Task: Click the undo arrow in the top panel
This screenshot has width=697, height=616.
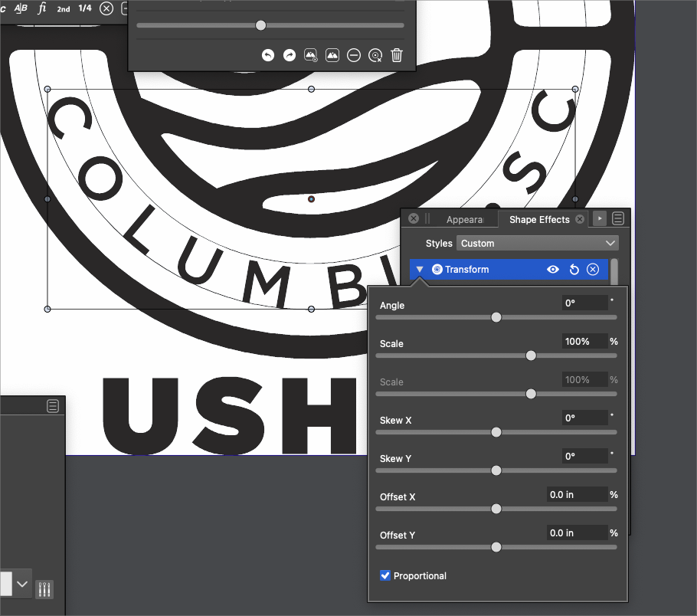Action: (267, 55)
